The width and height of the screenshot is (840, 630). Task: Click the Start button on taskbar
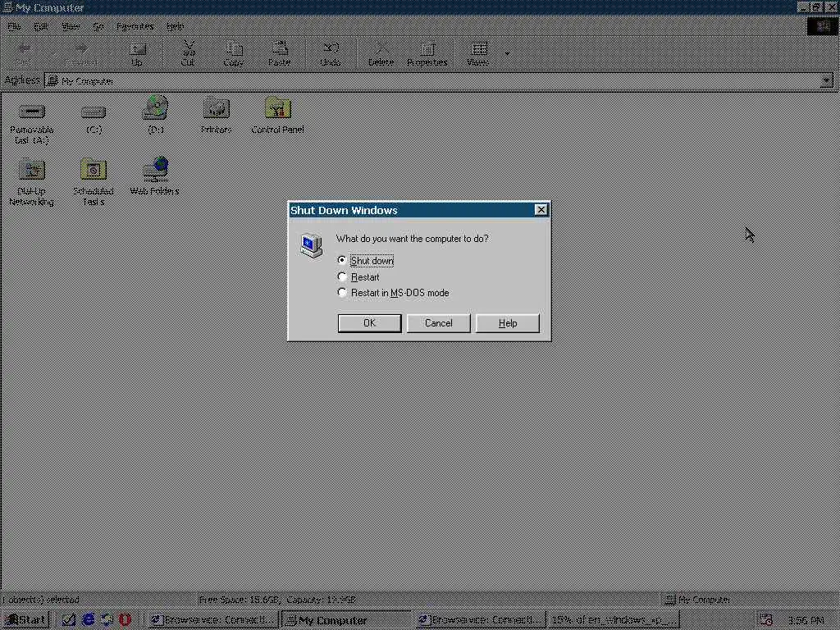[25, 620]
